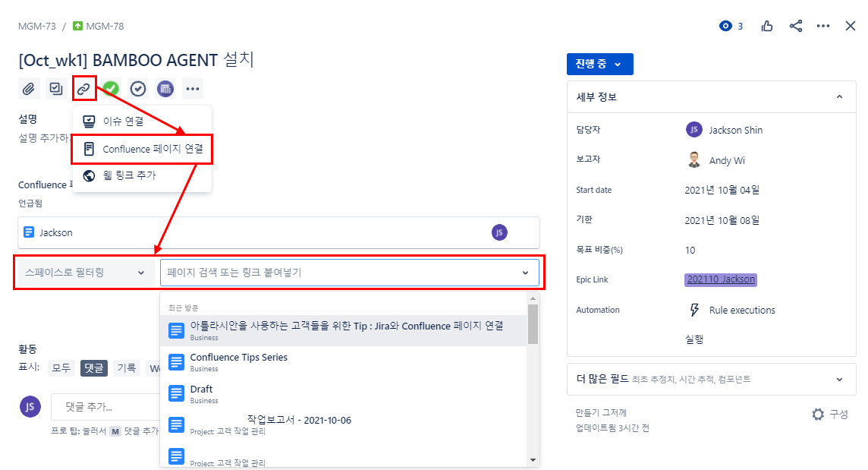Open the three-dot menu beside toolbar icons
868x470 pixels.
(x=192, y=89)
